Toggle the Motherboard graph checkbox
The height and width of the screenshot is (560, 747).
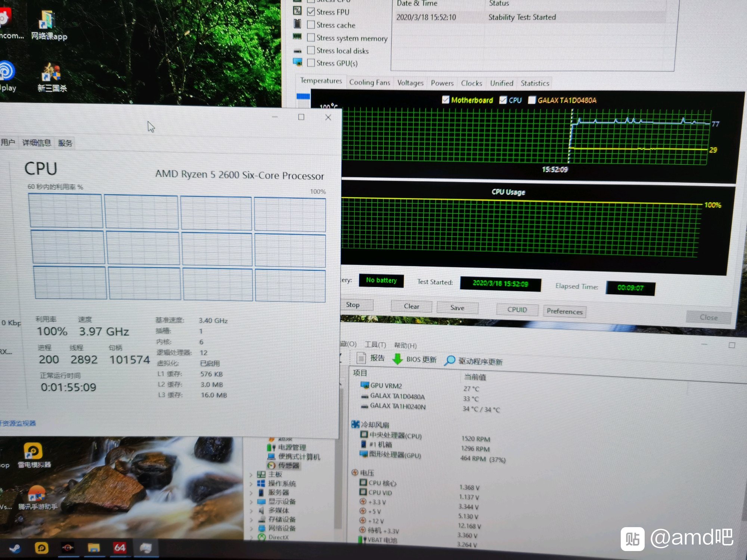click(446, 100)
